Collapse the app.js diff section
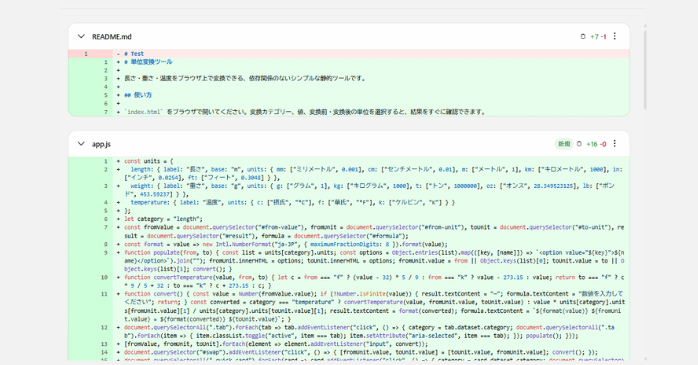The height and width of the screenshot is (365, 698). point(81,144)
